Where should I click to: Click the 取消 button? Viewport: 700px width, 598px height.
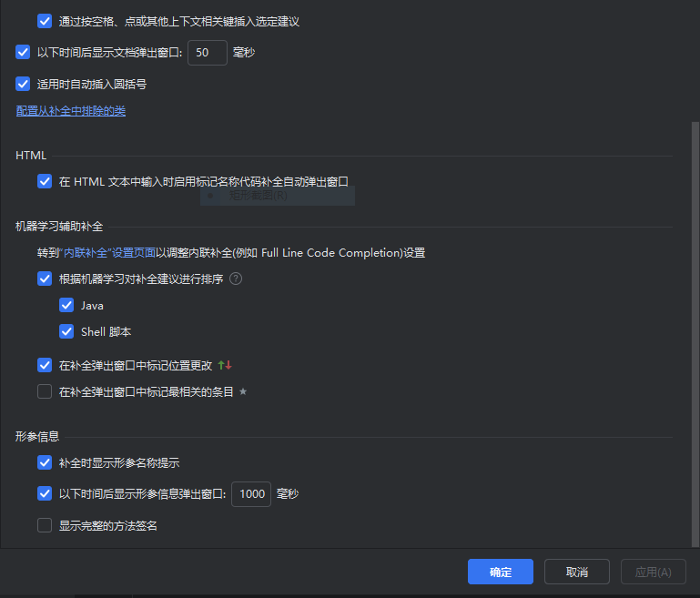click(x=577, y=572)
